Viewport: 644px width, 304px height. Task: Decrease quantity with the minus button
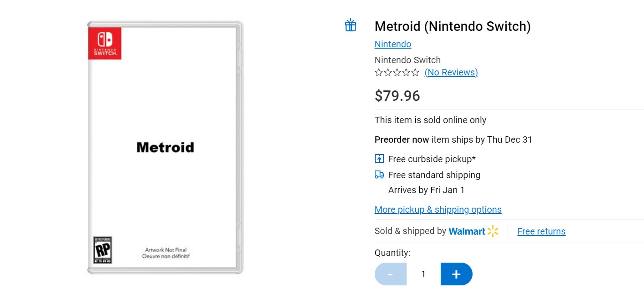(x=391, y=274)
